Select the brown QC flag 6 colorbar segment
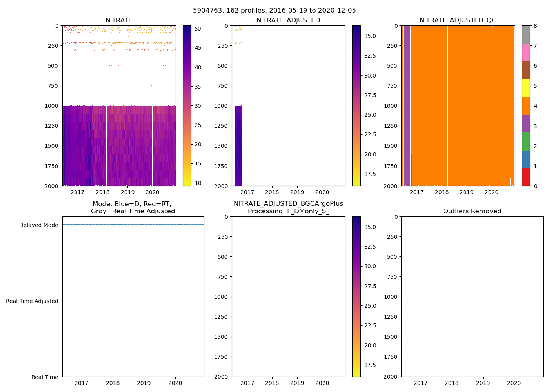Screen dimensions: 549x392 coord(526,70)
